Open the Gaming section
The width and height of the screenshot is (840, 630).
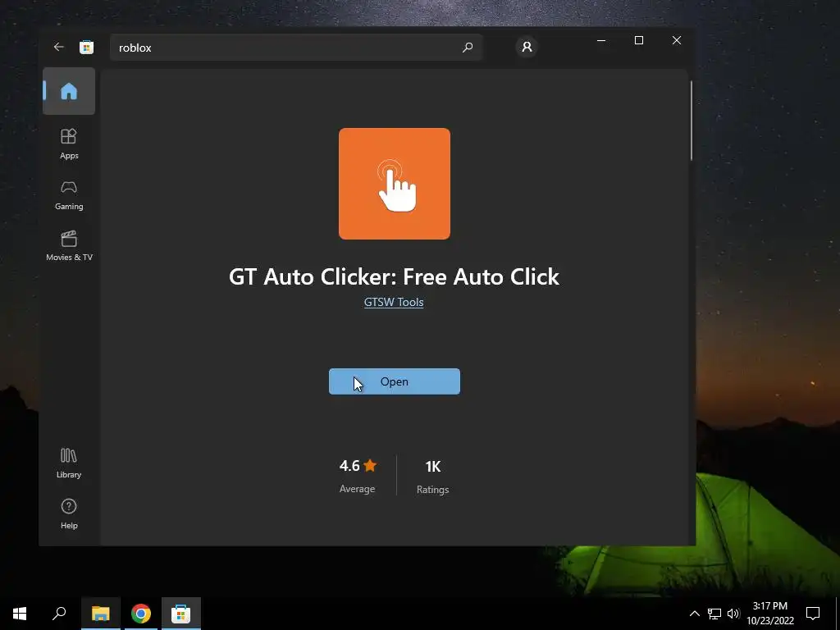point(69,195)
